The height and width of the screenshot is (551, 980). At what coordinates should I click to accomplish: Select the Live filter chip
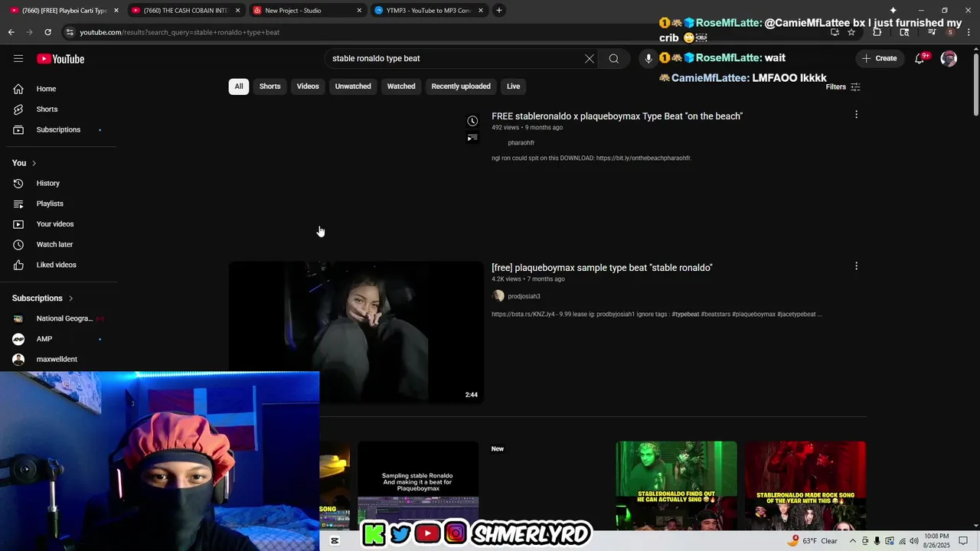click(x=513, y=86)
